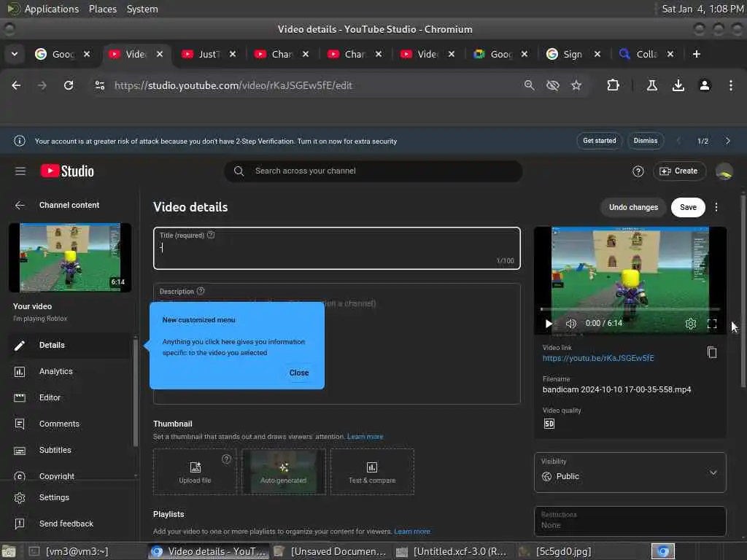Open the YouTube Studio hamburger menu

pyautogui.click(x=20, y=171)
